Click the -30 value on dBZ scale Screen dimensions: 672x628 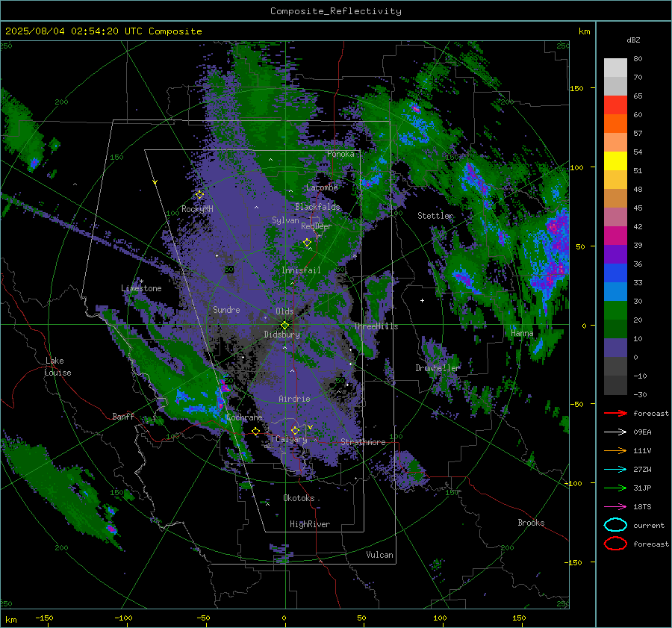pyautogui.click(x=641, y=394)
